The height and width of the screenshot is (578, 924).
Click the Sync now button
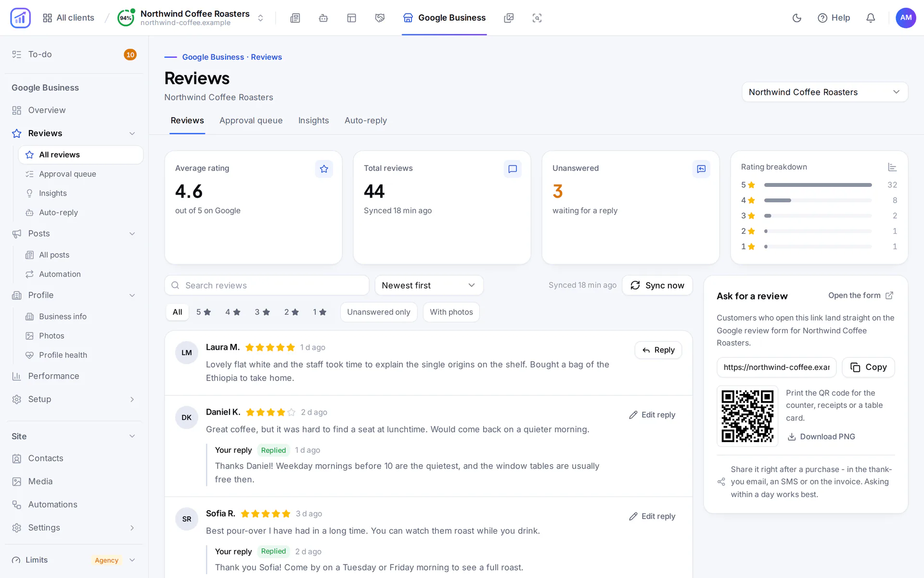click(657, 286)
